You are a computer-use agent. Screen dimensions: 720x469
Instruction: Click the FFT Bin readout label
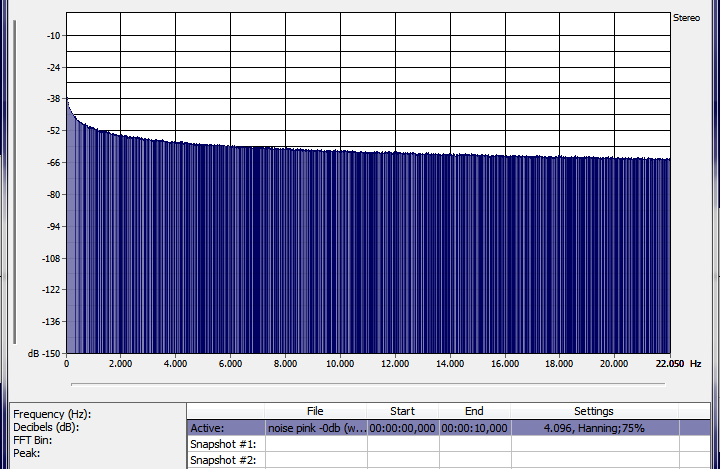(x=34, y=440)
